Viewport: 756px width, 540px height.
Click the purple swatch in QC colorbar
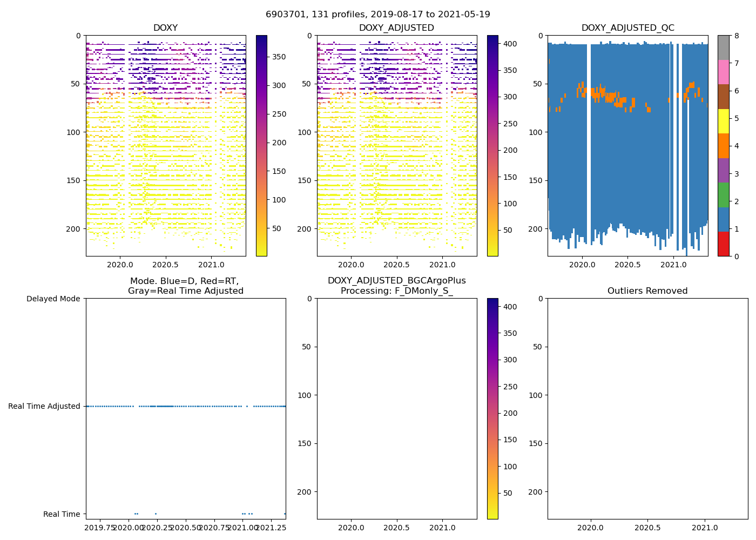(723, 170)
